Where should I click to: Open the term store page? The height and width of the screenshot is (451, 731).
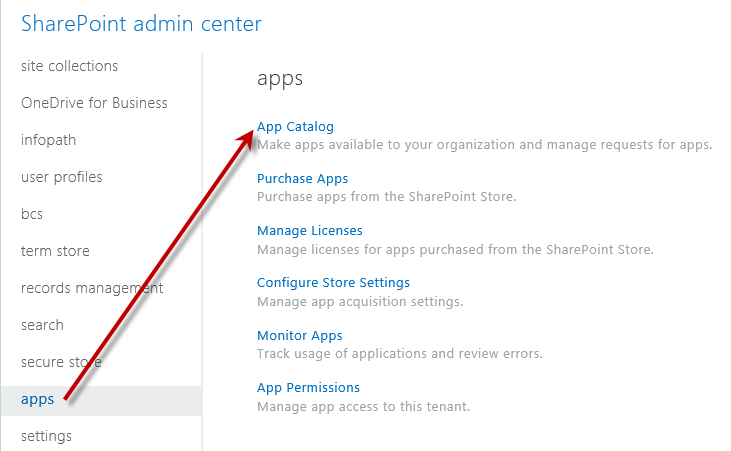pyautogui.click(x=55, y=251)
